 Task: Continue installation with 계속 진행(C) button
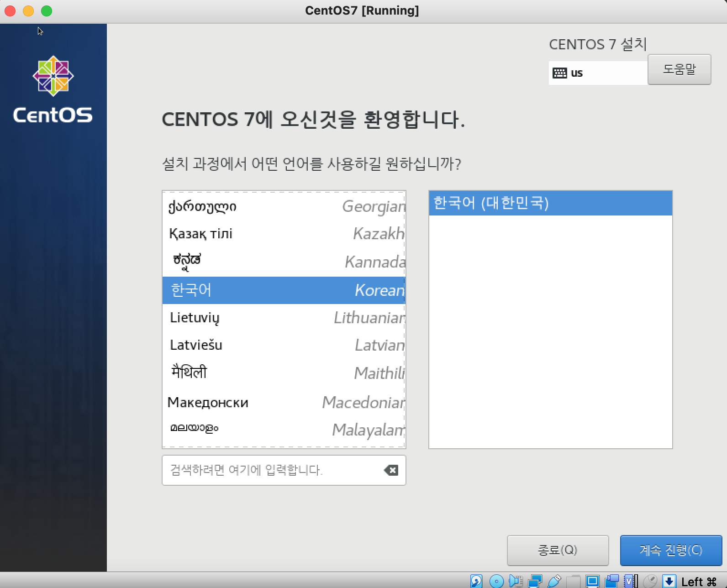pyautogui.click(x=671, y=550)
